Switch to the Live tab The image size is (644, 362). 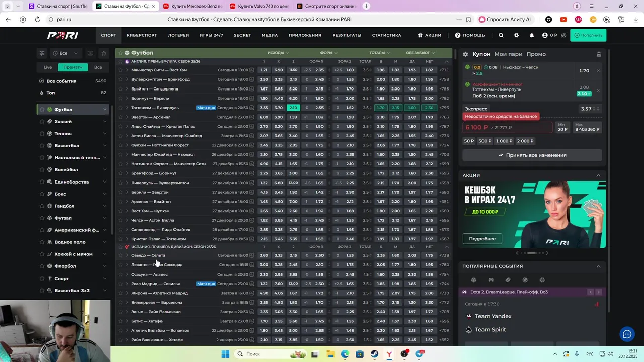click(48, 67)
